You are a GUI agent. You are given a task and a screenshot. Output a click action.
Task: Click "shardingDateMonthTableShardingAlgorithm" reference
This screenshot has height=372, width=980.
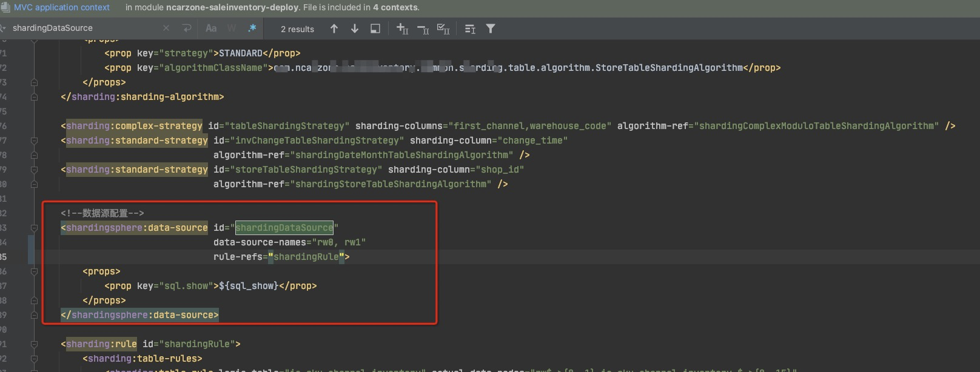coord(401,155)
